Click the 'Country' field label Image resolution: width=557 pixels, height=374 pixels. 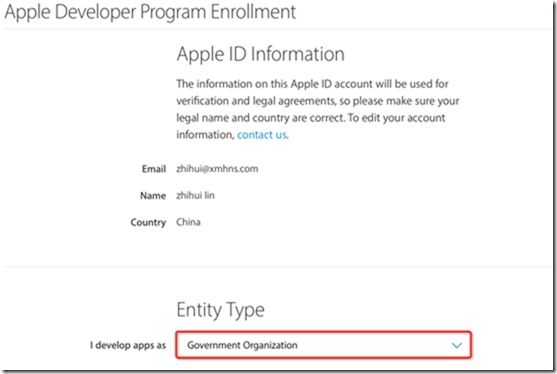[x=148, y=222]
